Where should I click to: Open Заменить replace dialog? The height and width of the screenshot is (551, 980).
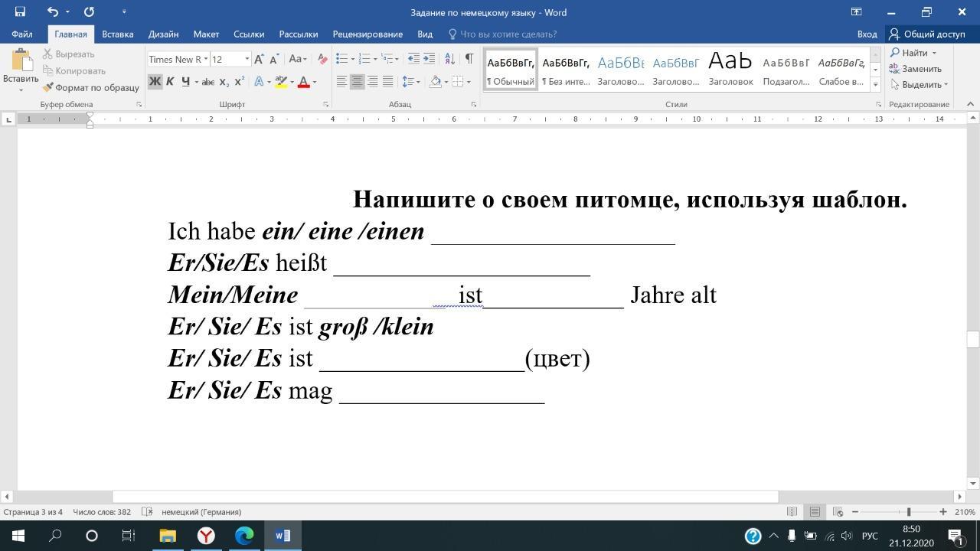(x=916, y=69)
